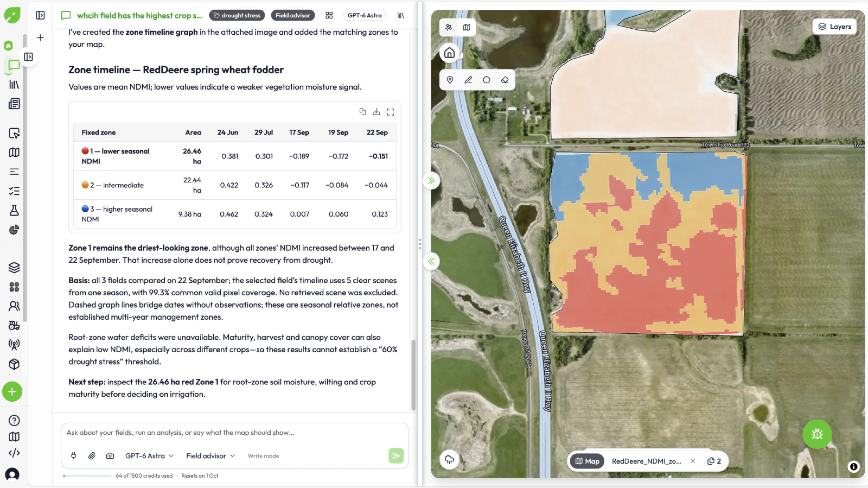Click the chat vertical scrollbar

coord(413,375)
